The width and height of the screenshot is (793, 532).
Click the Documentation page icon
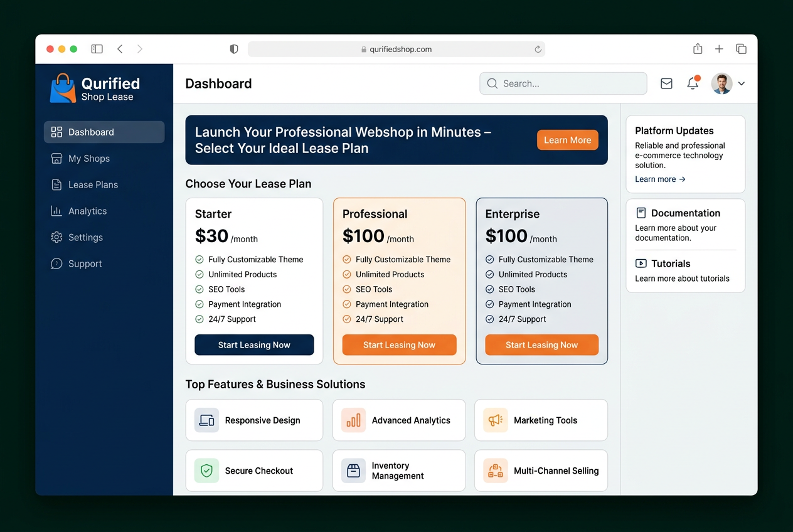[x=641, y=213]
